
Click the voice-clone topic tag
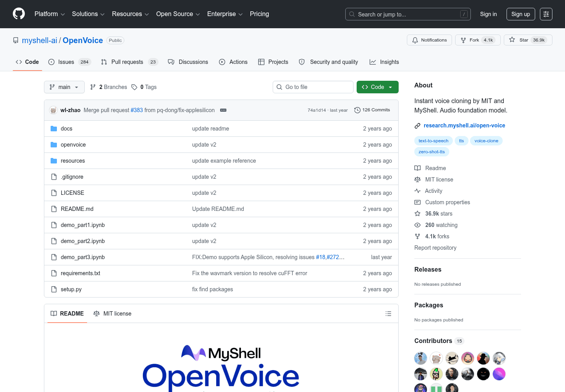487,141
